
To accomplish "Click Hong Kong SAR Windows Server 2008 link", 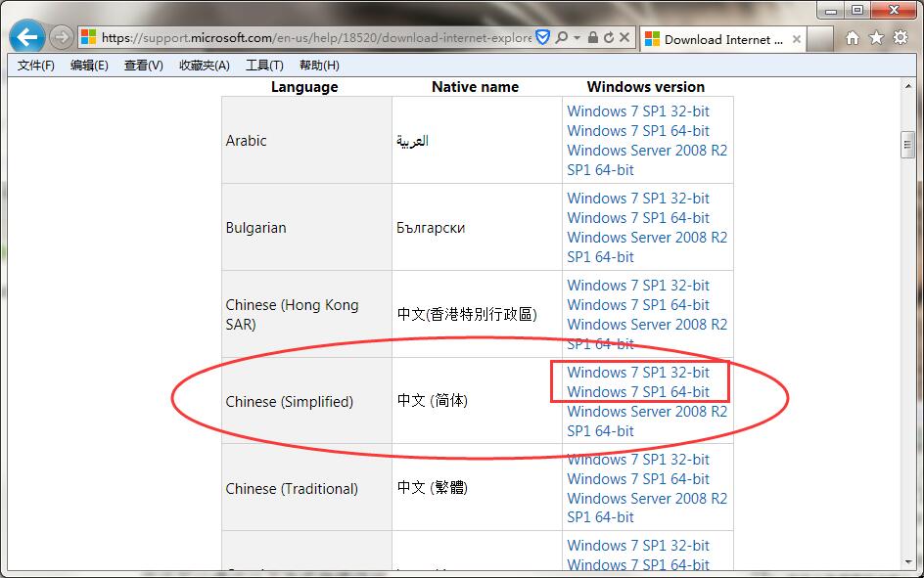I will pos(647,334).
